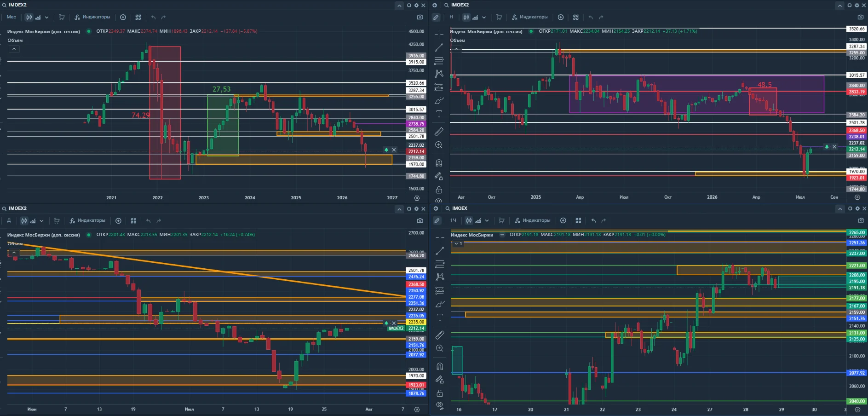Open chart type dropdown in top-left chart
868x416 pixels.
[x=46, y=17]
